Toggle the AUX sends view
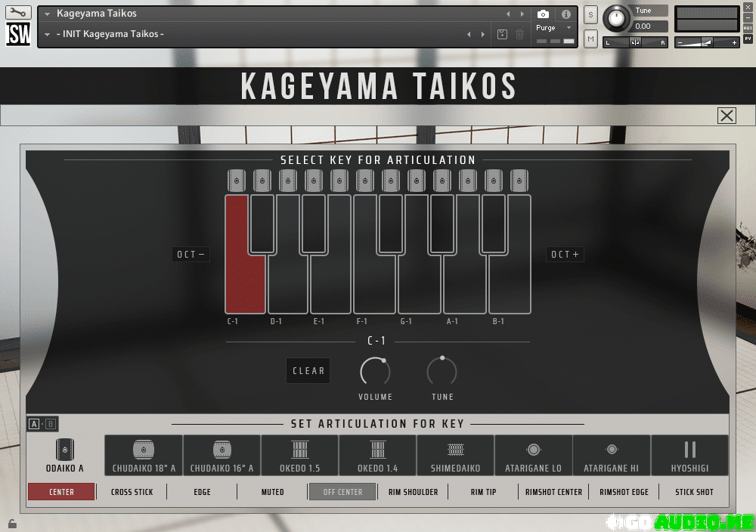 pyautogui.click(x=748, y=28)
